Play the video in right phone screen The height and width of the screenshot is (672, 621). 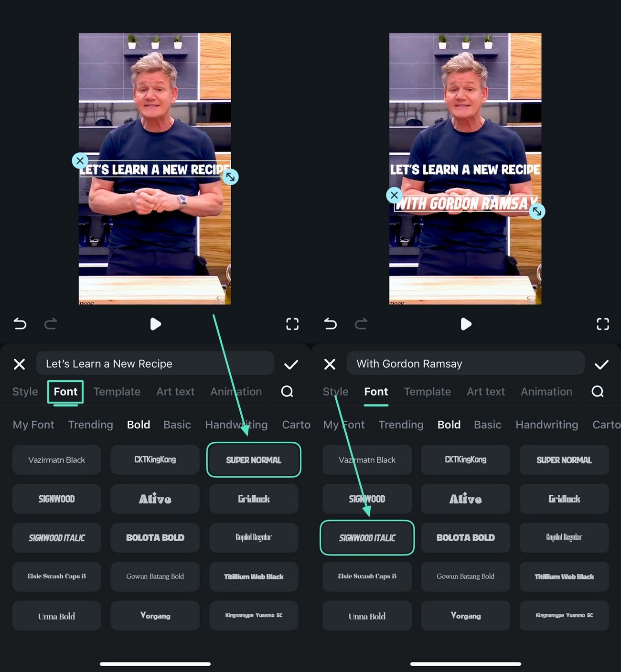(466, 324)
